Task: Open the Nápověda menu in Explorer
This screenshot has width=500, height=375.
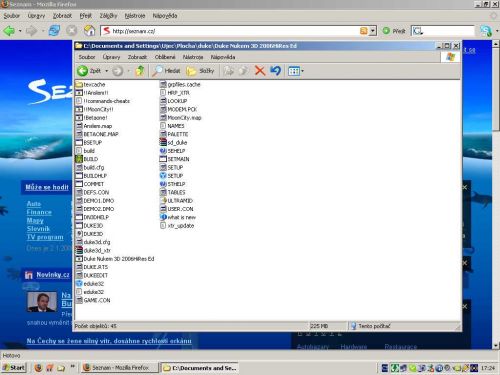Action: pyautogui.click(x=223, y=57)
